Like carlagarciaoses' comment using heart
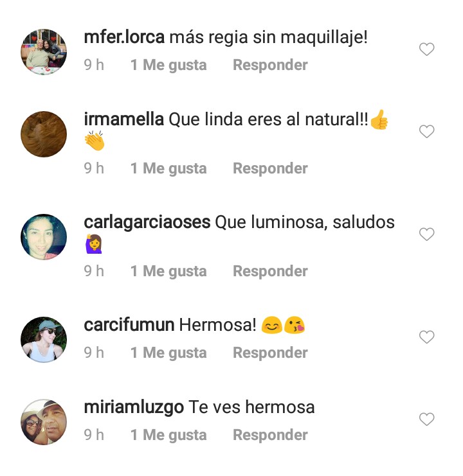463x476 pixels. 426,234
